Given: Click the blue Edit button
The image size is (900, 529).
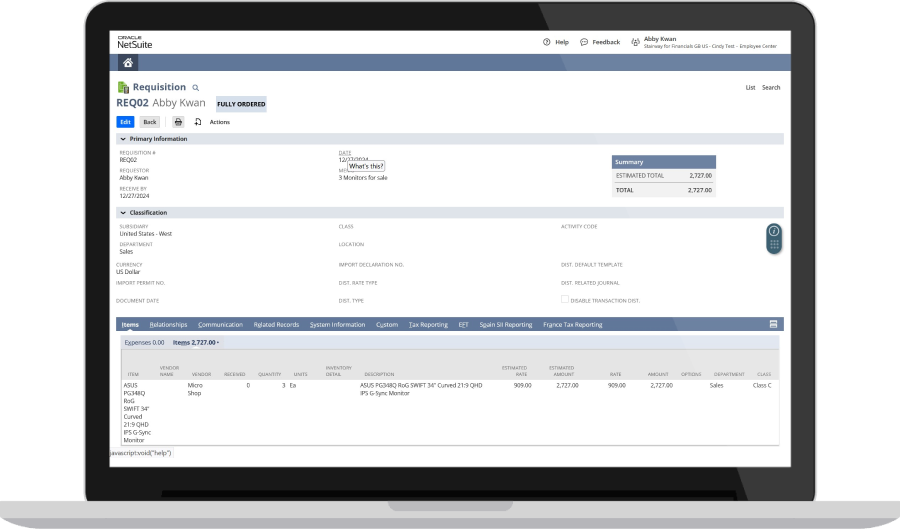Looking at the screenshot, I should (125, 122).
